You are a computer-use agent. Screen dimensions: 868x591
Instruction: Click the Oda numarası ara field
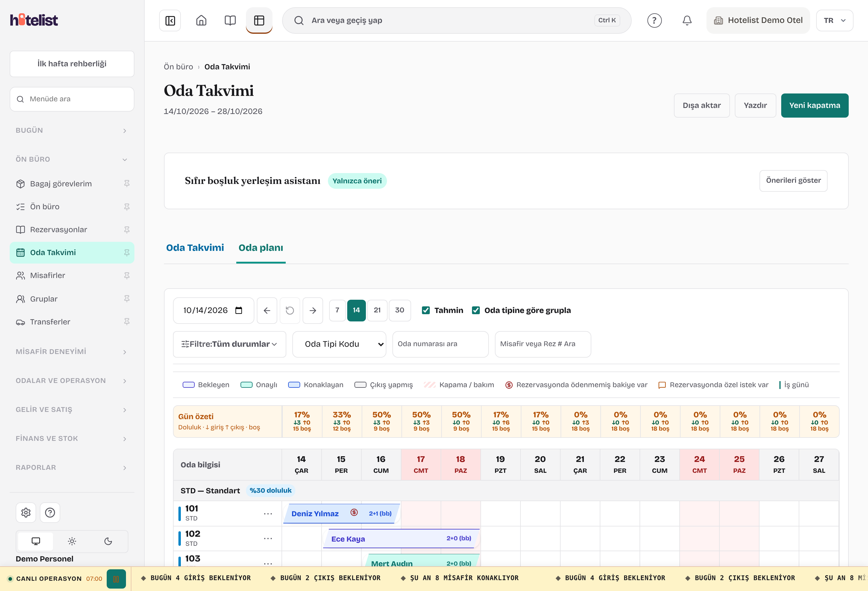click(440, 344)
